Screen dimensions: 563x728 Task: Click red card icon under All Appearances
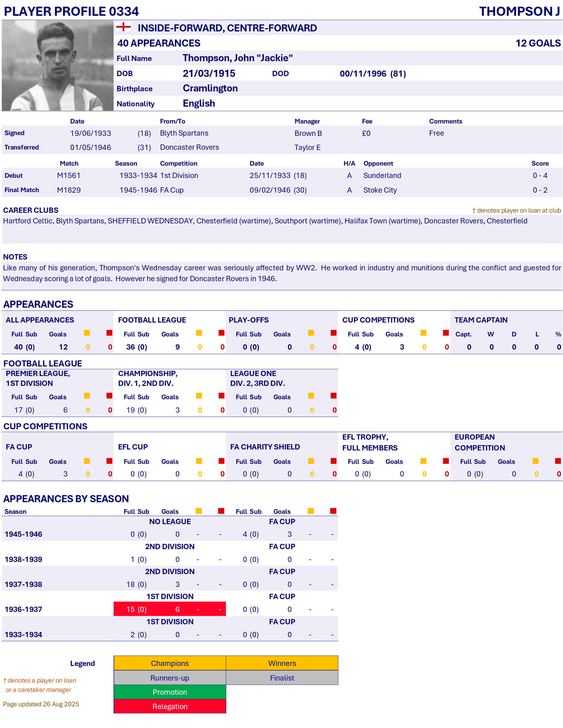point(109,333)
